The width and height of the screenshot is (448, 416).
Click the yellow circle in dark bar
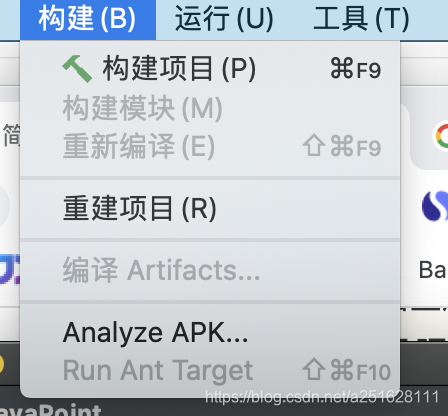pos(2,365)
